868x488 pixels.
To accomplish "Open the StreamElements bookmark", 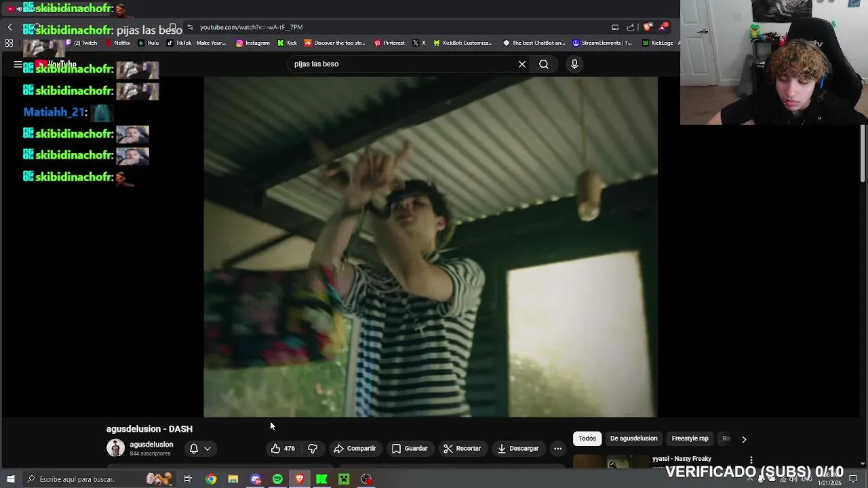I will click(601, 43).
